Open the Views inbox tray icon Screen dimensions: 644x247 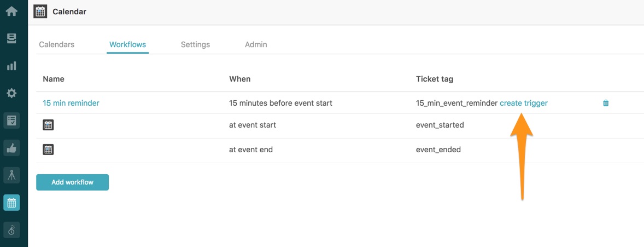pos(11,39)
